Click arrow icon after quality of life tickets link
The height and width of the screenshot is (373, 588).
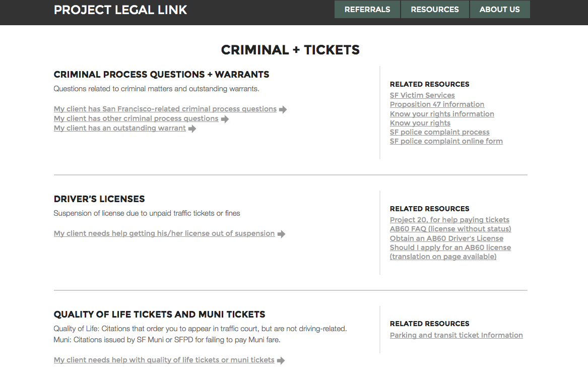pos(281,360)
